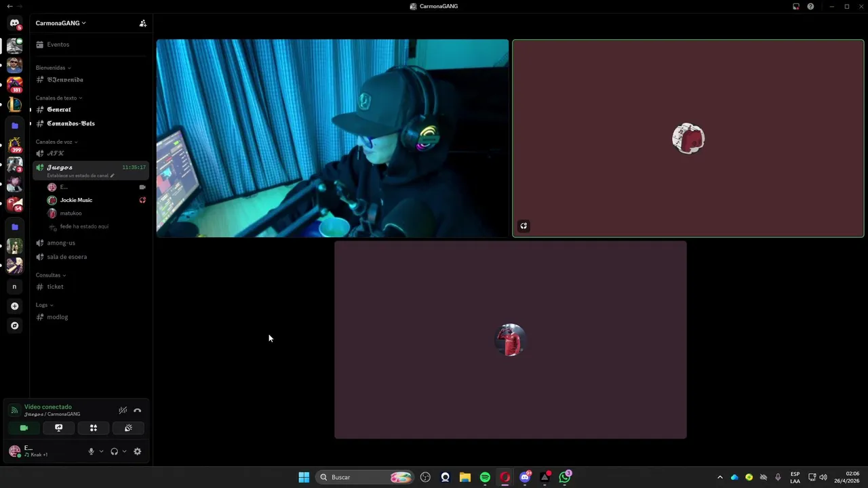Share your screen button
The width and height of the screenshot is (868, 488).
pyautogui.click(x=58, y=428)
